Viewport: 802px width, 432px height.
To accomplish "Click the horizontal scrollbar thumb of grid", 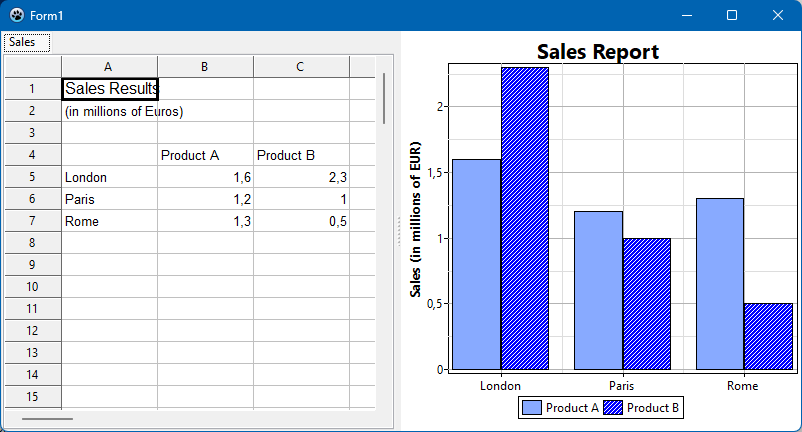I will point(47,419).
